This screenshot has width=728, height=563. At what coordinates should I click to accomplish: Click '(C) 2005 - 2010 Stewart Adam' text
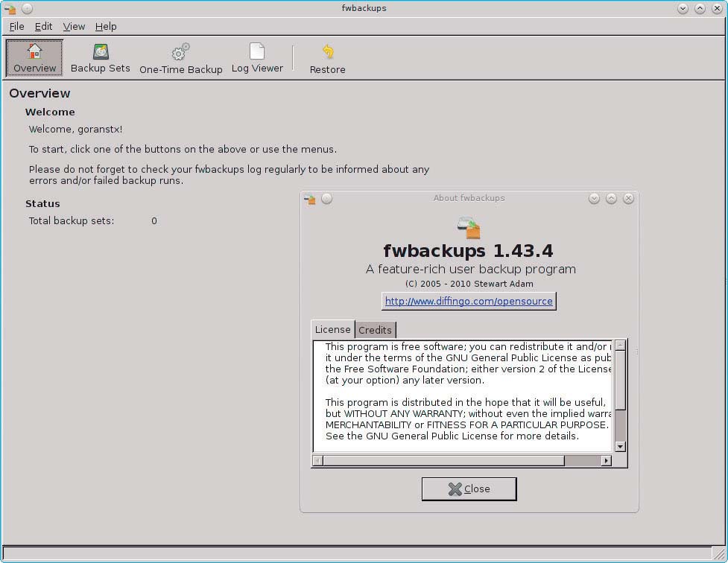click(469, 284)
